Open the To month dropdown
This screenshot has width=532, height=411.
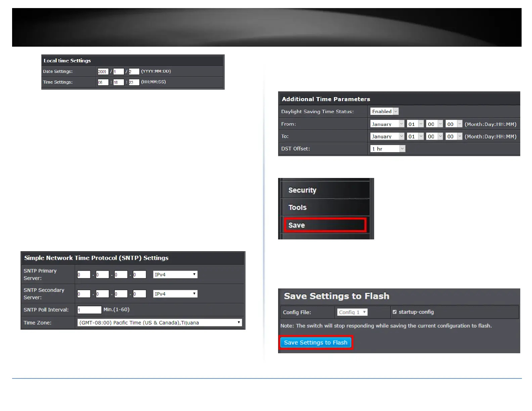pos(387,136)
